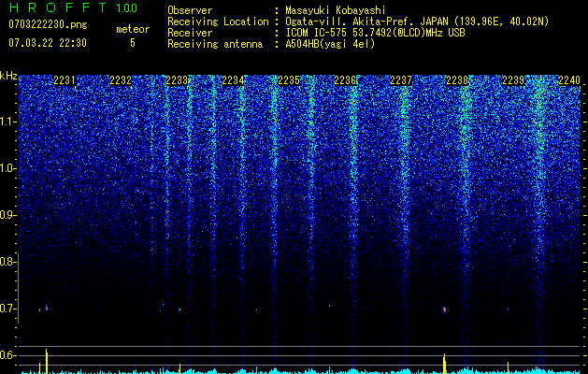Click the Receiving antenna label
Screen dimensions: 588x374
pos(215,44)
